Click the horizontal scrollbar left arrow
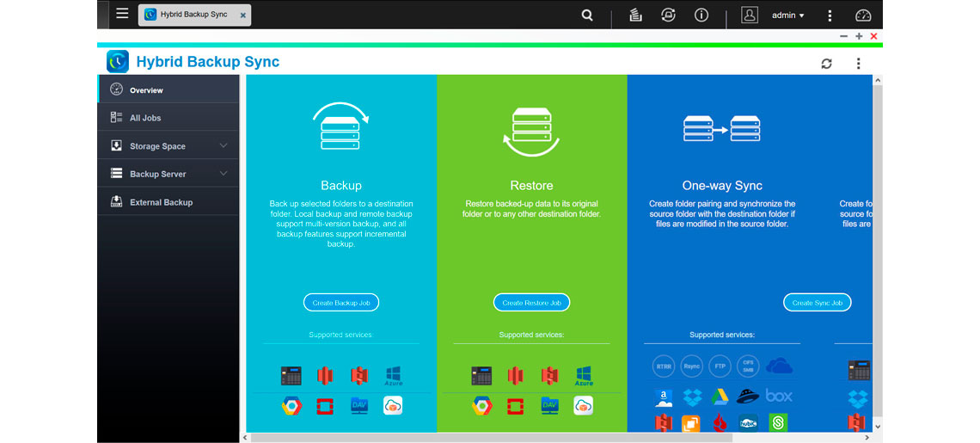The height and width of the screenshot is (443, 980). (245, 438)
